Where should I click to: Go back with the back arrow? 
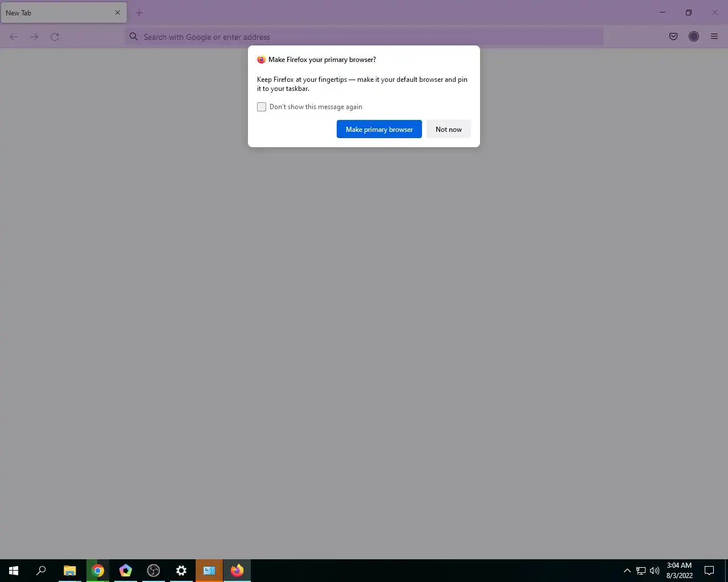click(14, 37)
